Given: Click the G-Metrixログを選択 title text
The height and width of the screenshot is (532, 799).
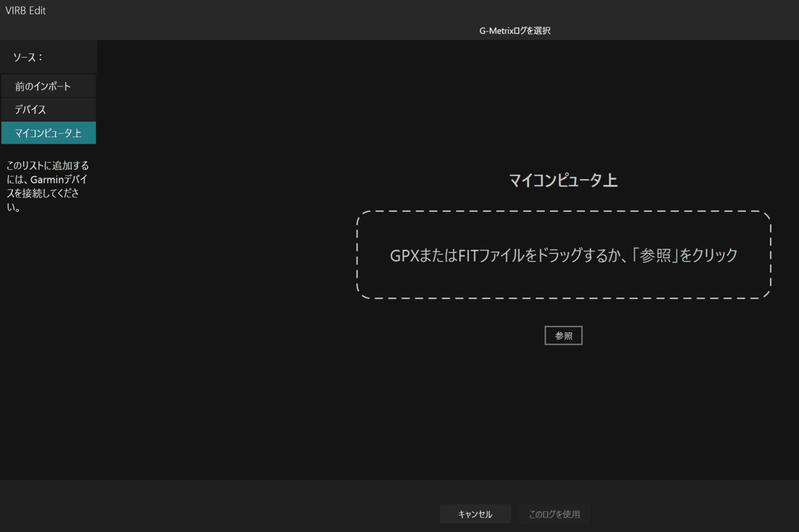Looking at the screenshot, I should click(515, 31).
